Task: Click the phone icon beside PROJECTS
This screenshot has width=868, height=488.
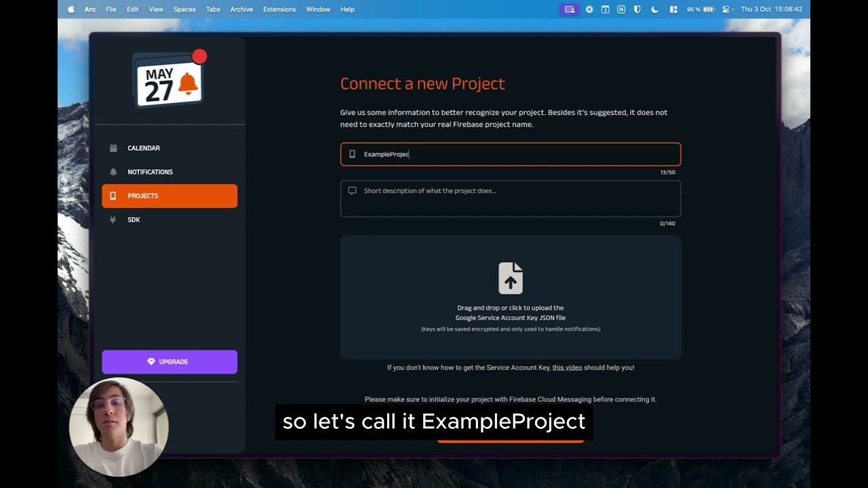Action: click(x=113, y=196)
